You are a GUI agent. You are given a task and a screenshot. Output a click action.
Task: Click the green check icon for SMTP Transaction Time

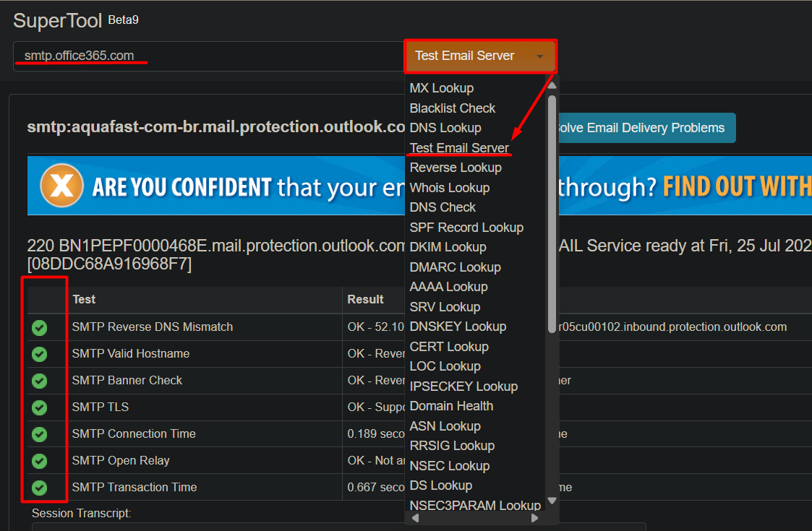click(x=39, y=488)
